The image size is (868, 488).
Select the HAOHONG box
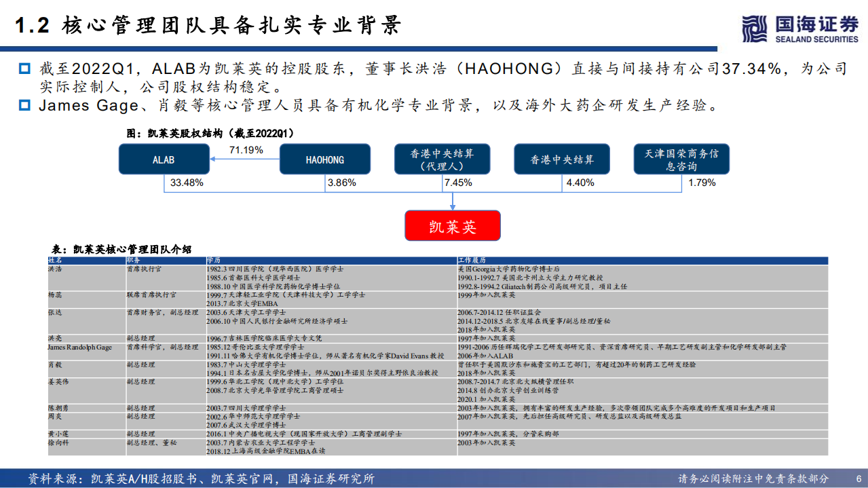tap(324, 159)
